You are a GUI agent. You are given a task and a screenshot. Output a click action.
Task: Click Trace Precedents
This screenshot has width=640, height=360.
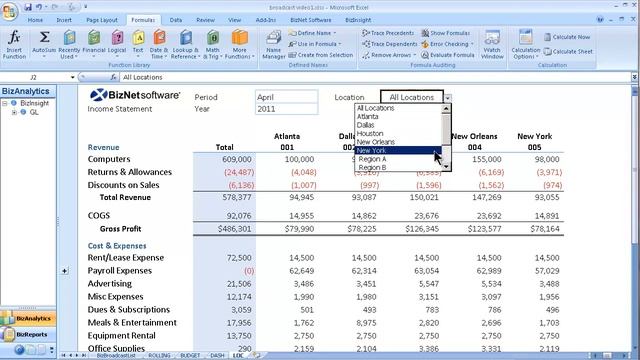pyautogui.click(x=388, y=33)
